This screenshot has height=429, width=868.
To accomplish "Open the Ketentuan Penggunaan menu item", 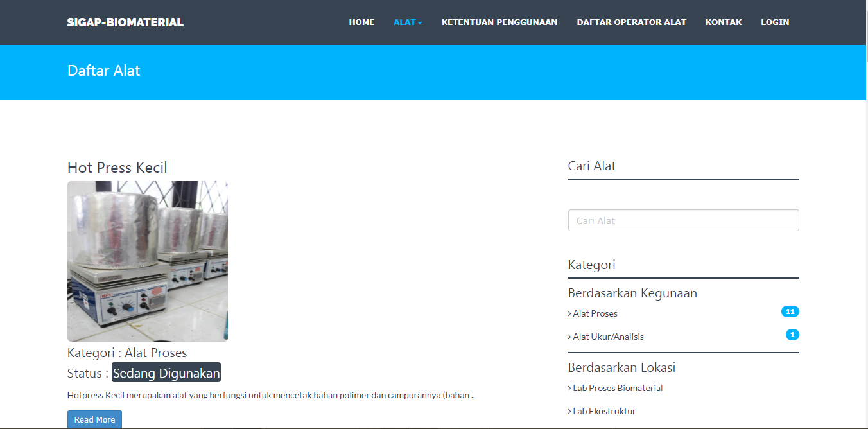I will 499,22.
